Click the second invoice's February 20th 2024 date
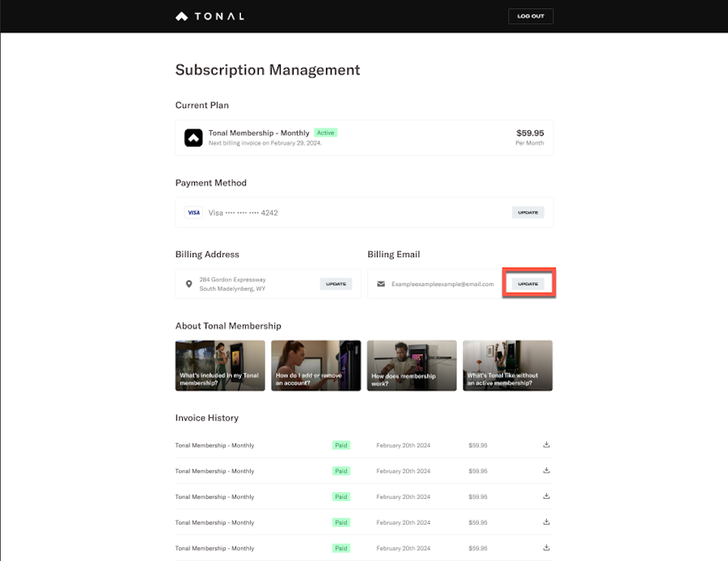Image resolution: width=728 pixels, height=561 pixels. (404, 471)
